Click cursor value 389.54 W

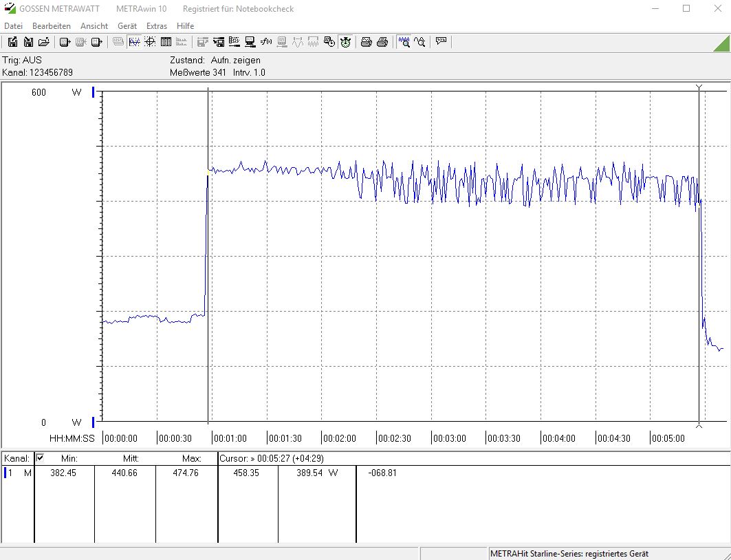[x=317, y=473]
